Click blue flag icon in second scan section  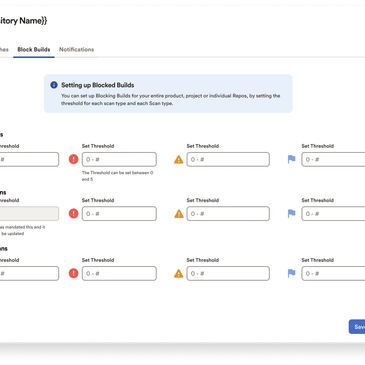[291, 214]
